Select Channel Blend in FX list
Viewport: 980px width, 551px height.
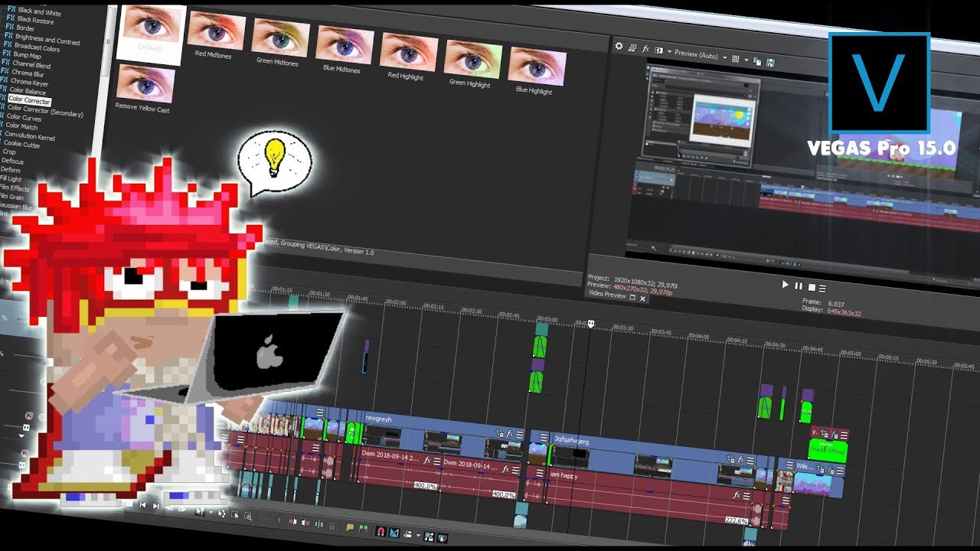31,64
